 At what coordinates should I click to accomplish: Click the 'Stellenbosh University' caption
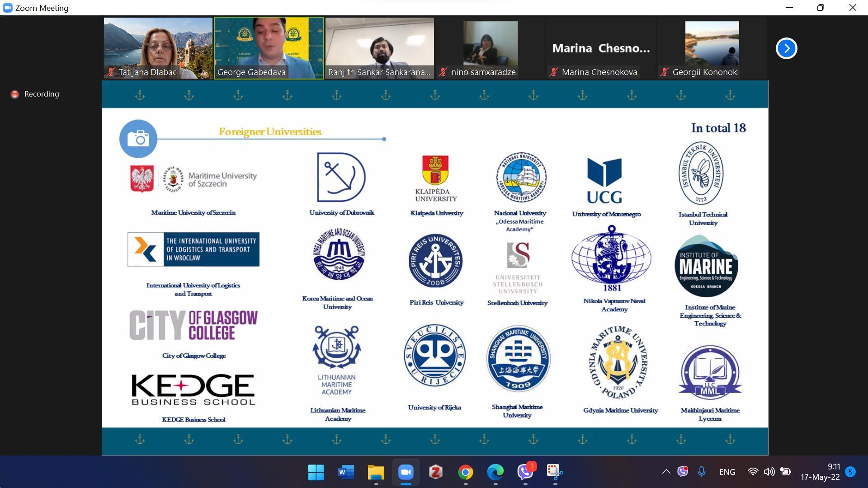tap(517, 303)
